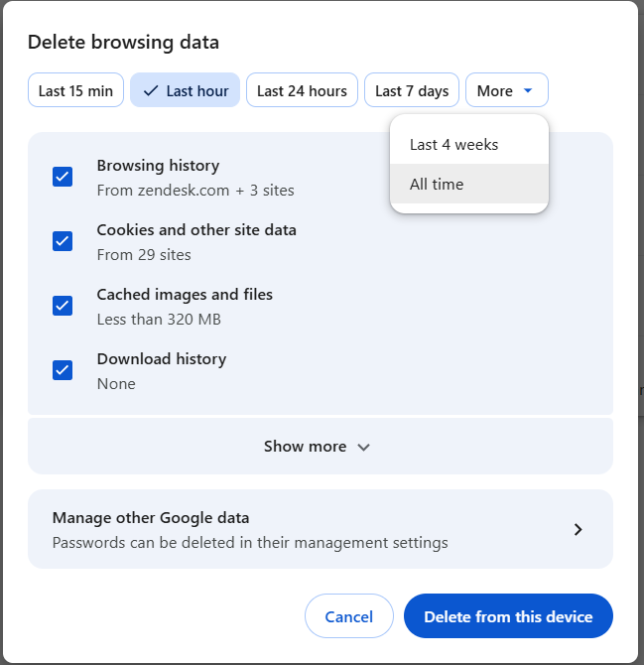The height and width of the screenshot is (665, 644).
Task: Pick the Last 7 days time range
Action: (412, 90)
